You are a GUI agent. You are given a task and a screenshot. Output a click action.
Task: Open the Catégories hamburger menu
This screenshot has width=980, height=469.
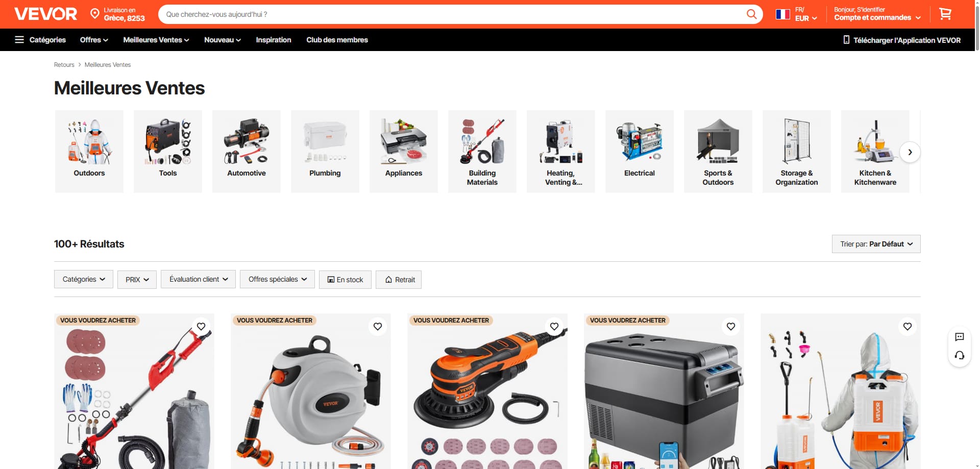40,40
